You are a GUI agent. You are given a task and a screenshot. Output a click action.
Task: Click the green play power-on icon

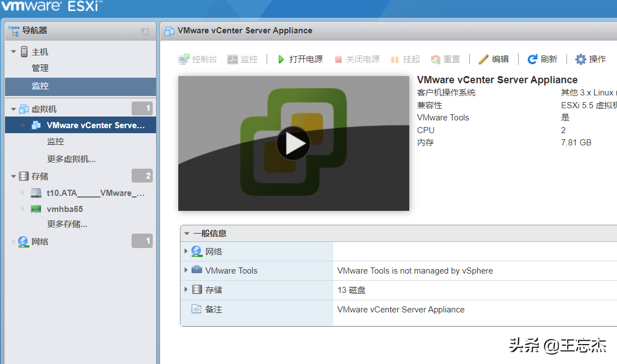pos(281,59)
